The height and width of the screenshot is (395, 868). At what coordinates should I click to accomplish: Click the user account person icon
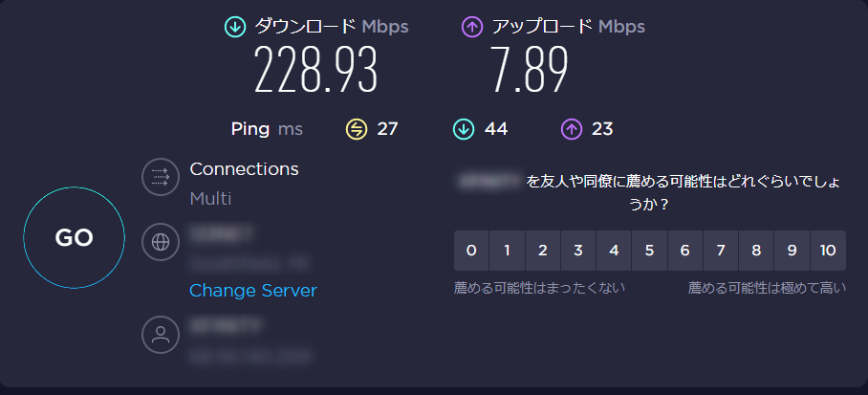(161, 334)
